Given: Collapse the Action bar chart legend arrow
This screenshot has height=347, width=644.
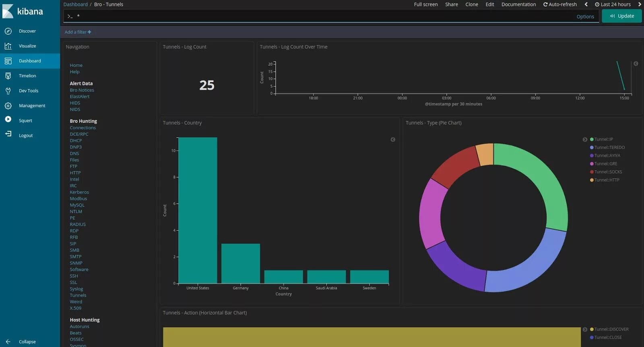Looking at the screenshot, I should click(585, 329).
